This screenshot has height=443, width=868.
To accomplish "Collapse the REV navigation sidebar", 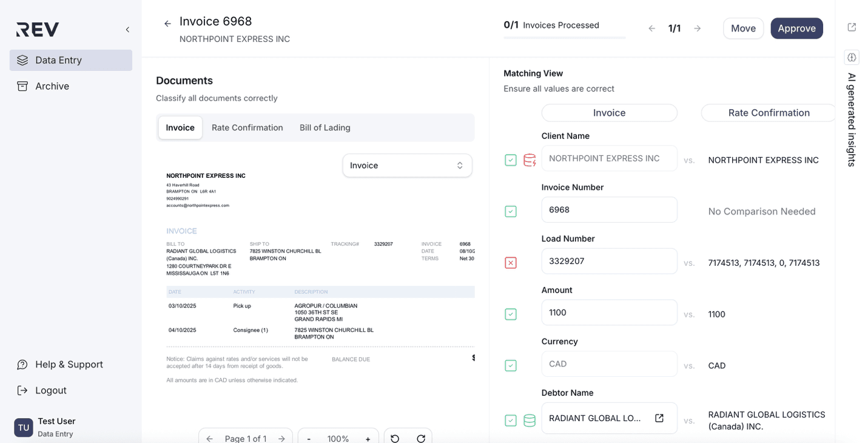I will pyautogui.click(x=127, y=29).
